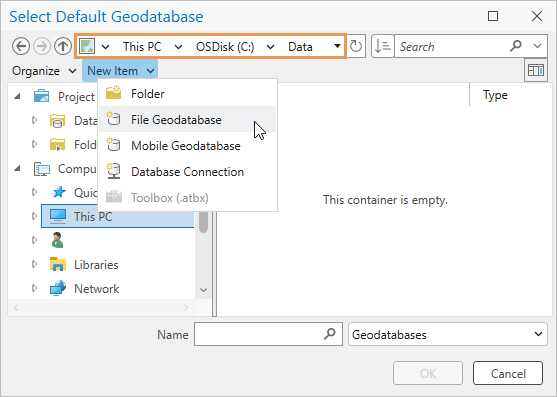Choose Mobile Geodatabase from the menu

188,145
